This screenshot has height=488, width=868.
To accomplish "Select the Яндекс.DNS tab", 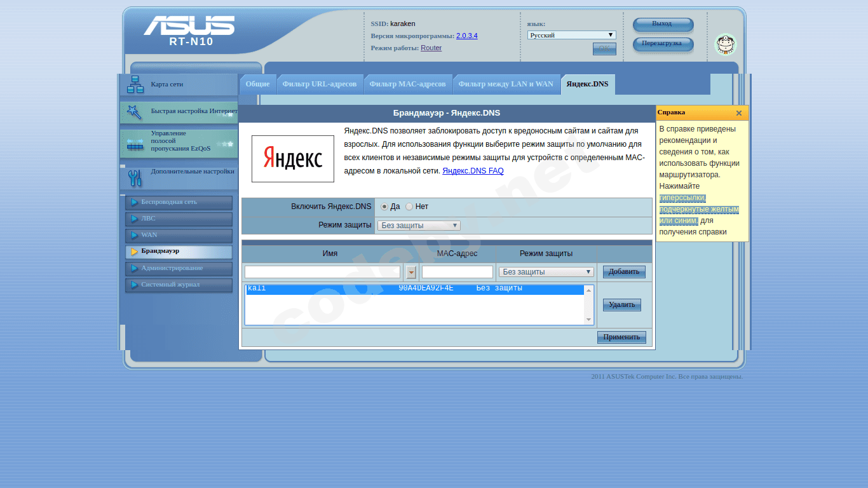I will [587, 84].
